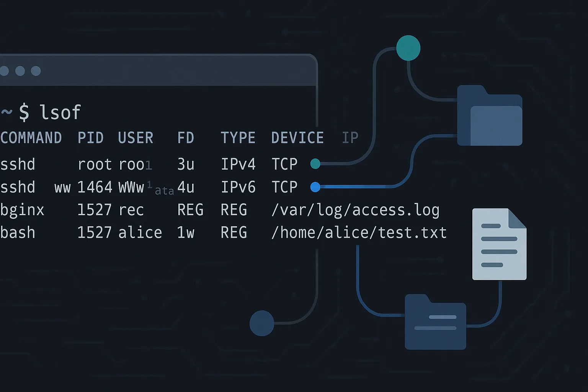Click the PID column header
The width and height of the screenshot is (588, 392).
click(x=90, y=138)
